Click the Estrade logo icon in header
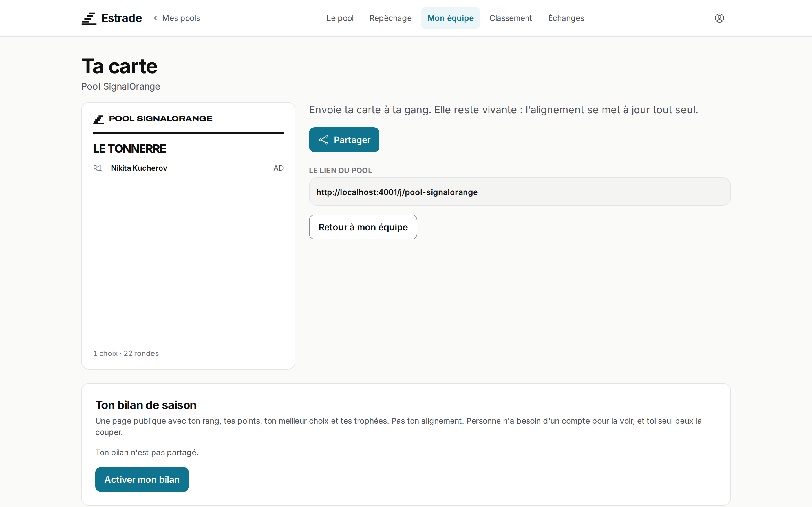This screenshot has height=507, width=812. tap(89, 18)
